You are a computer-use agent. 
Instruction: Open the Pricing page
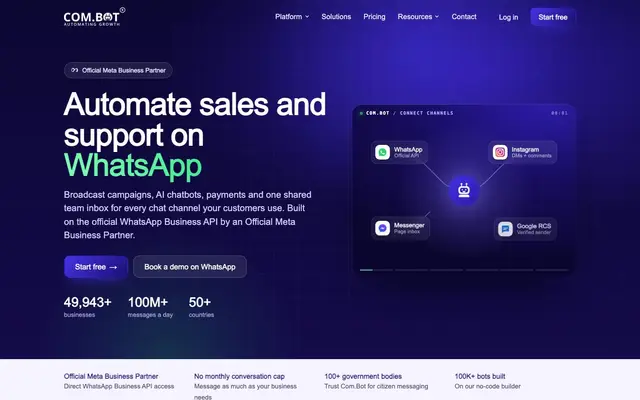click(x=374, y=17)
